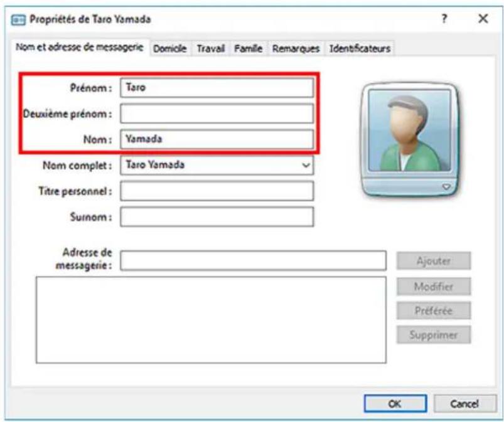Open the small arrow menu on the contact picture
Screen dimensions: 504x422
click(x=446, y=187)
